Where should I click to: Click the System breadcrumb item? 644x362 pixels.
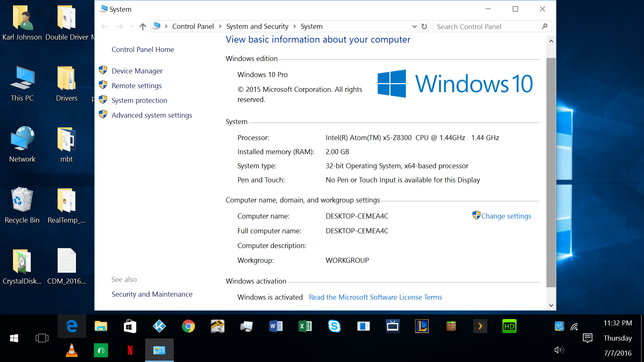point(312,26)
